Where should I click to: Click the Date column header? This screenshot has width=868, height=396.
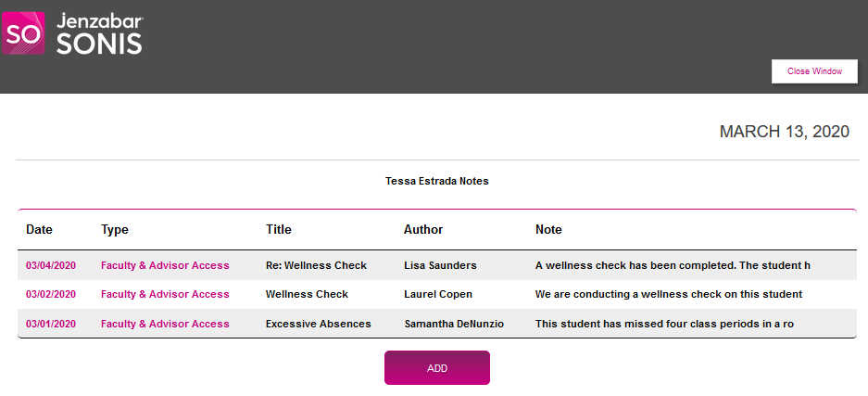39,230
